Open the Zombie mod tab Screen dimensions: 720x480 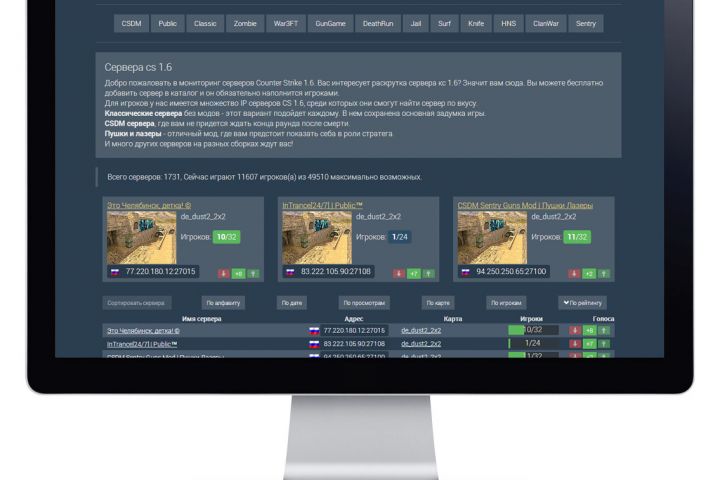coord(245,23)
